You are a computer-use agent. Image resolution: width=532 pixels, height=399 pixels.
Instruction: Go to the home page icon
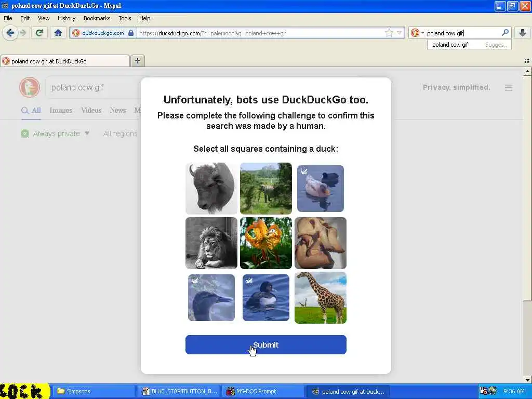point(58,33)
